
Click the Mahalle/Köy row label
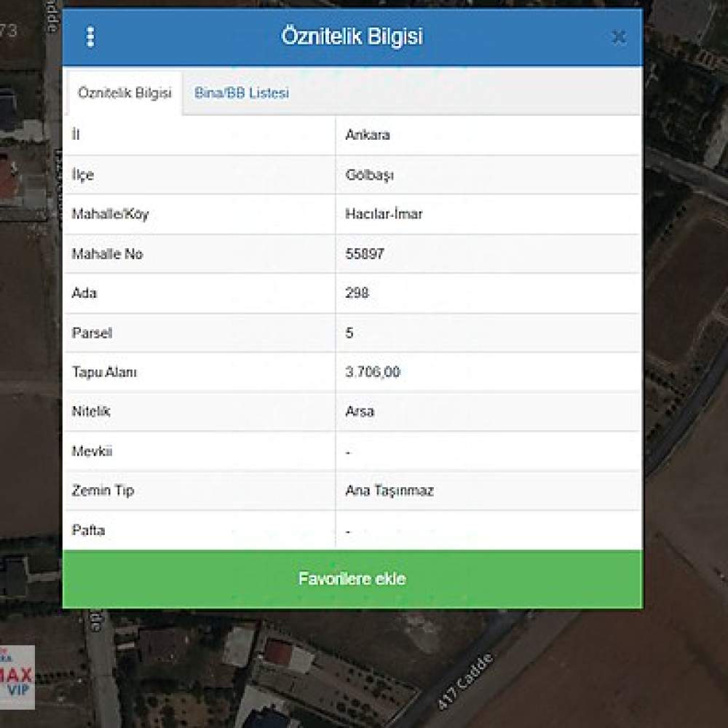110,214
